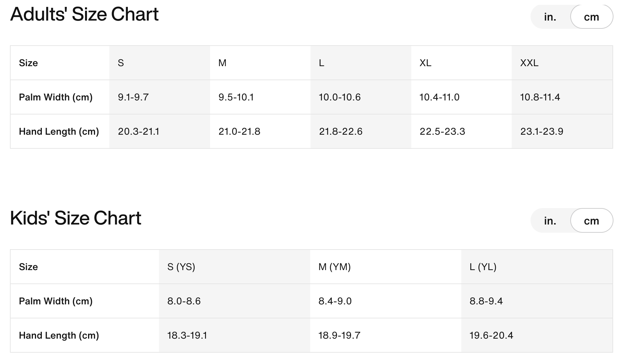Screen dimensions: 621x364
Task: Click the M (YM) kids size header
Action: tap(334, 267)
